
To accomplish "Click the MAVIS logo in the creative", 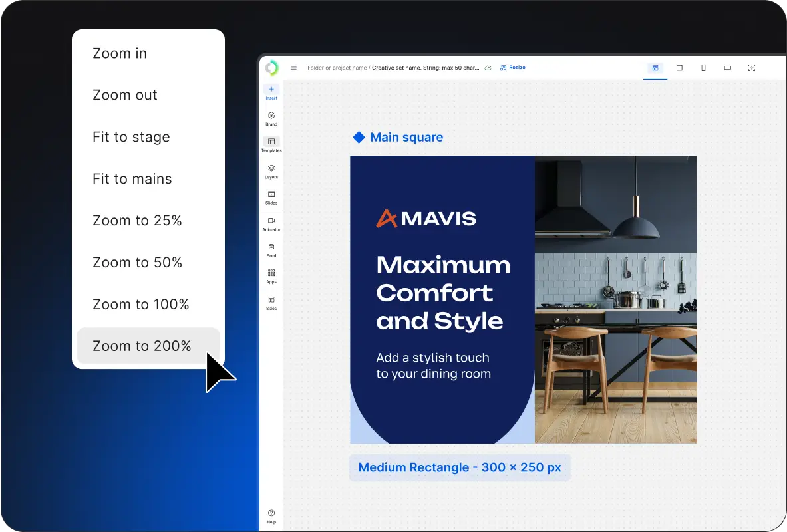I will [x=426, y=218].
